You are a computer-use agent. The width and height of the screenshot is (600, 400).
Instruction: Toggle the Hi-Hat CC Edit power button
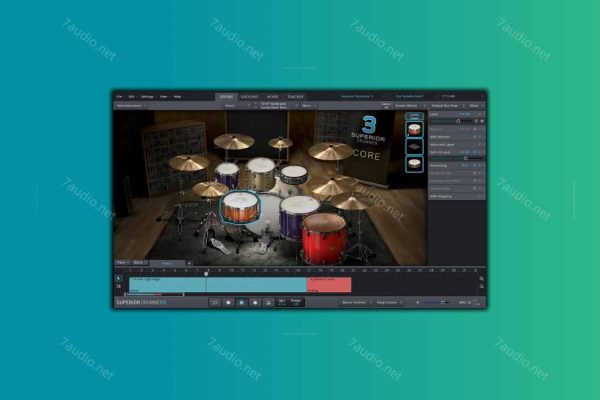pos(475,173)
